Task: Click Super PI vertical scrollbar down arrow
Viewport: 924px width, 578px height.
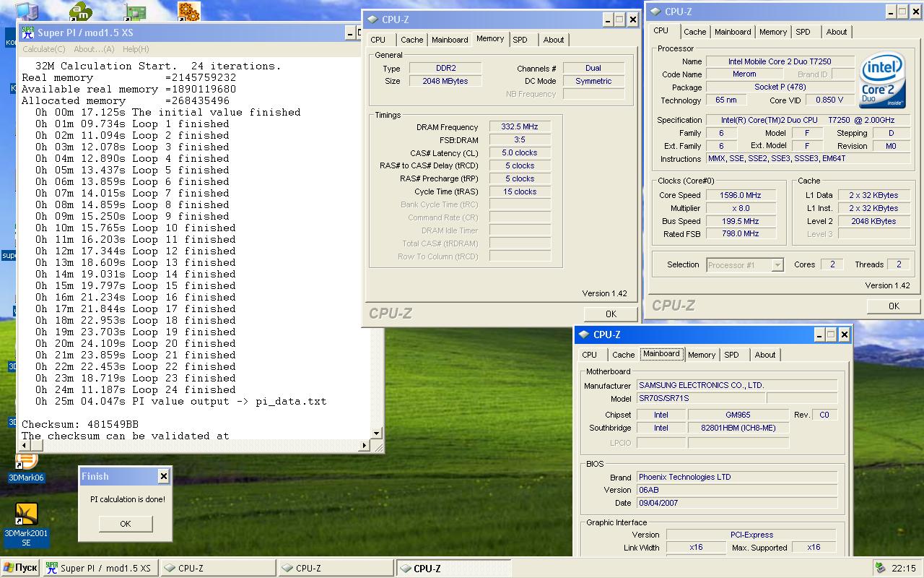Action: 376,433
